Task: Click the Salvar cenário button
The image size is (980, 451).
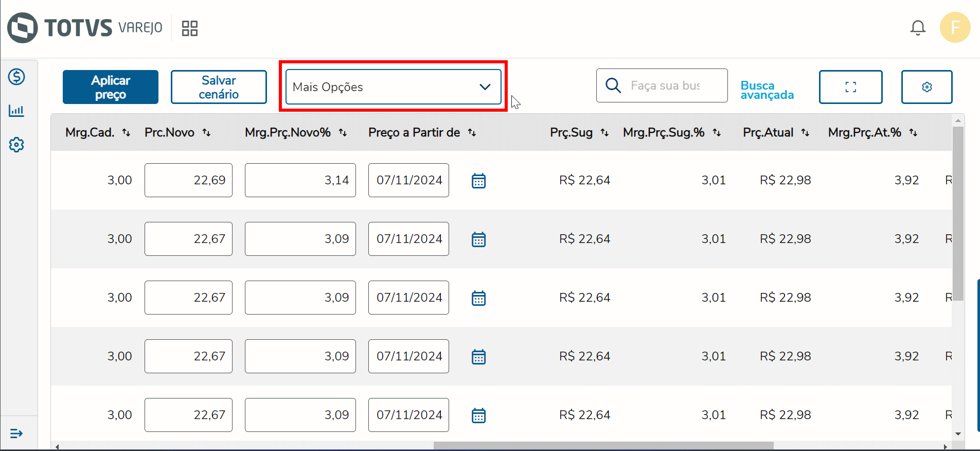Action: click(x=219, y=87)
